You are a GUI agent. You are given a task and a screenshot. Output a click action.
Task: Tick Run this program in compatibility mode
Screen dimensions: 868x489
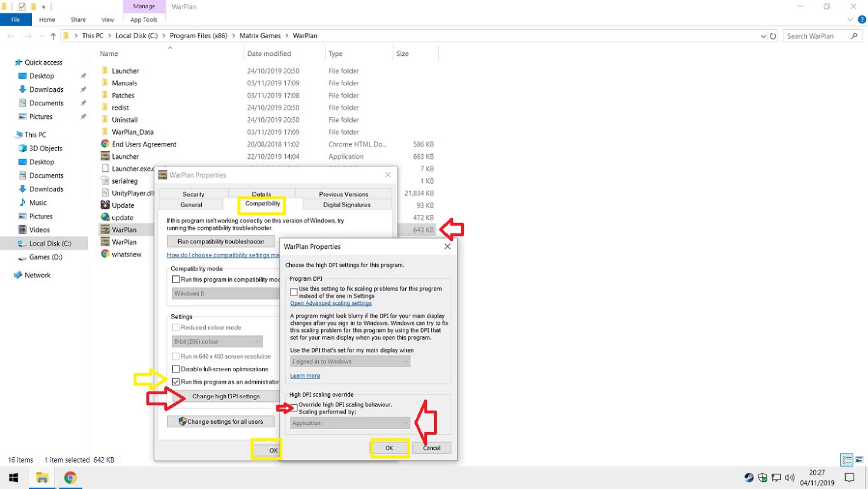coord(176,280)
